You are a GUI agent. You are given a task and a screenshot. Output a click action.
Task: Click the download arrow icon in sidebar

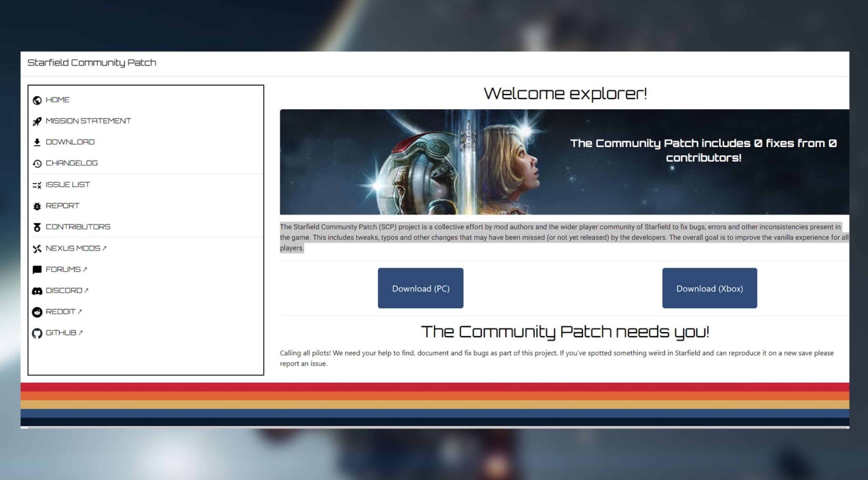click(x=37, y=142)
